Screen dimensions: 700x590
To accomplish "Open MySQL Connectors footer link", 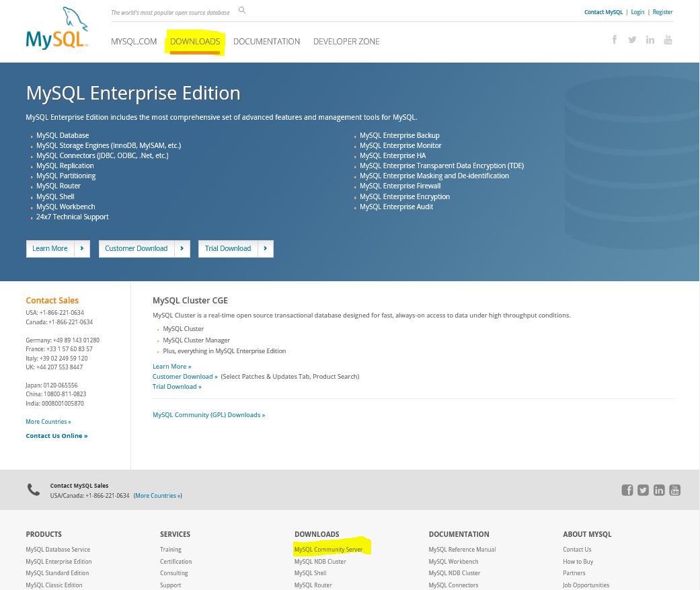I will [x=453, y=585].
